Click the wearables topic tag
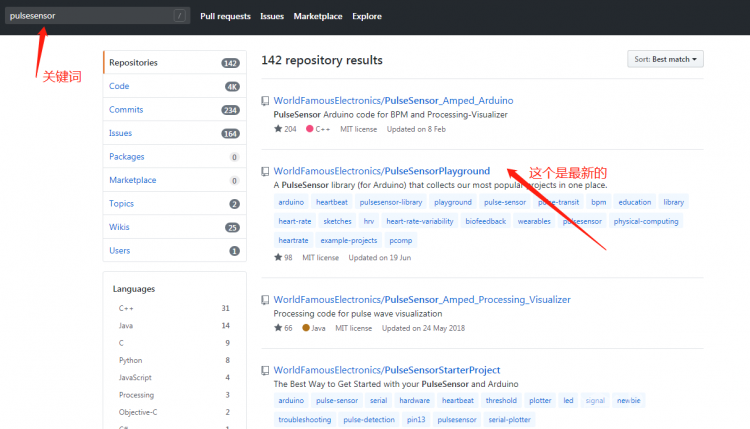750x429 pixels. (x=534, y=221)
